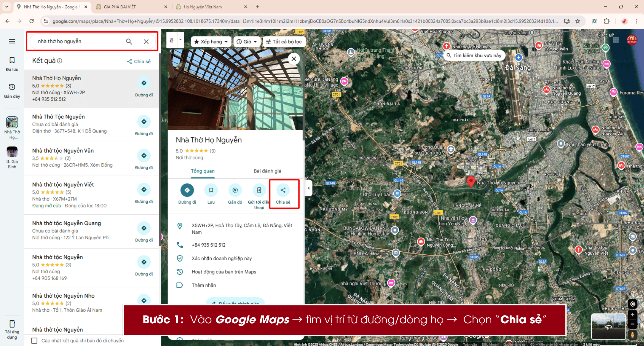
Task: Click the Tìm kiếm khu vực này button
Action: [474, 55]
